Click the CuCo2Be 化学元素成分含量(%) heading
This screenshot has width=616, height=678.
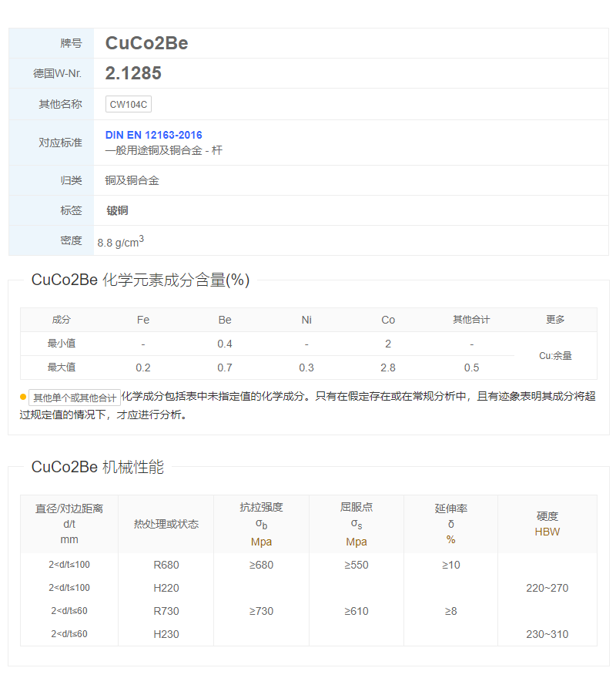coord(140,280)
